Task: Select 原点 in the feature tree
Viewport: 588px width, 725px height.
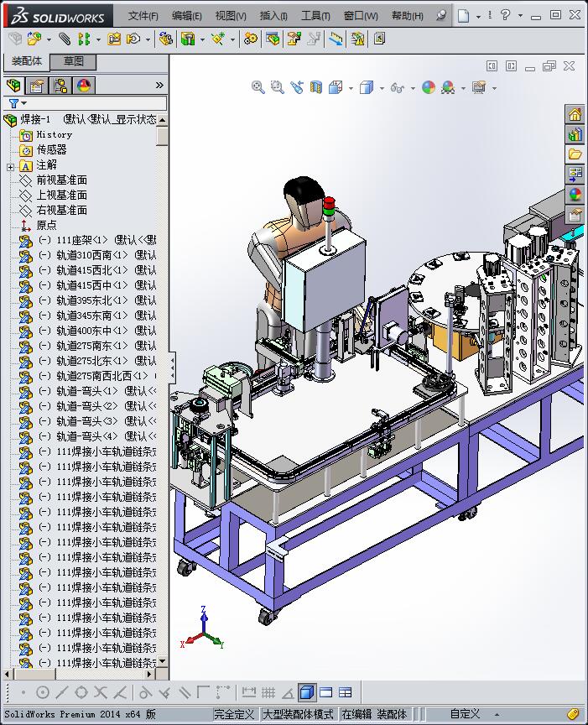Action: pos(46,225)
